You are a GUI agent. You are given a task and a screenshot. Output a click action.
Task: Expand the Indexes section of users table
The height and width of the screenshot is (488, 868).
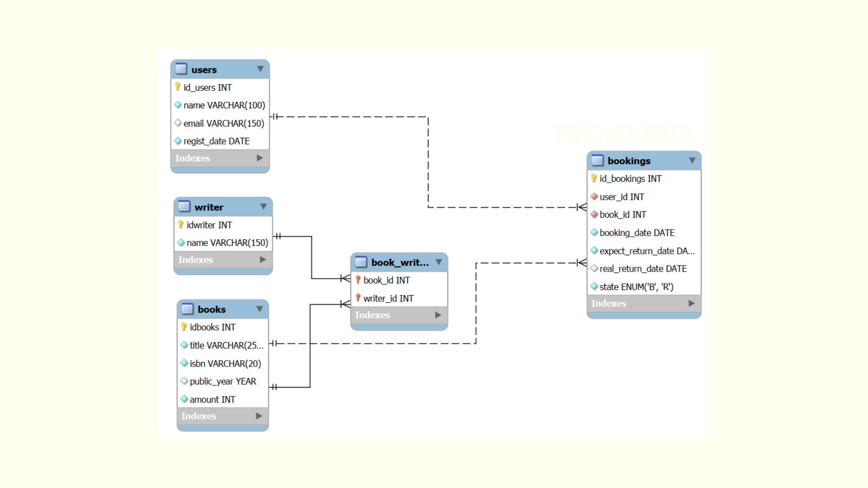click(259, 158)
